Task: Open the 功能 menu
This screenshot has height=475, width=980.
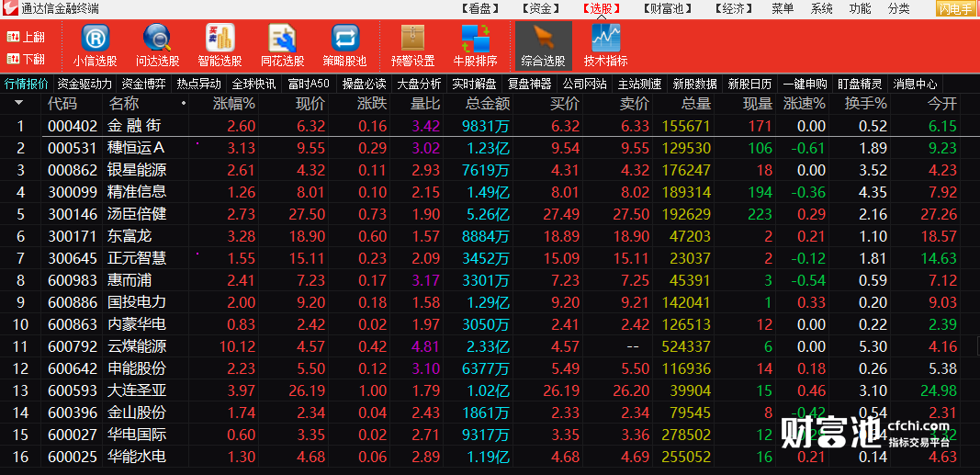Action: (x=860, y=9)
